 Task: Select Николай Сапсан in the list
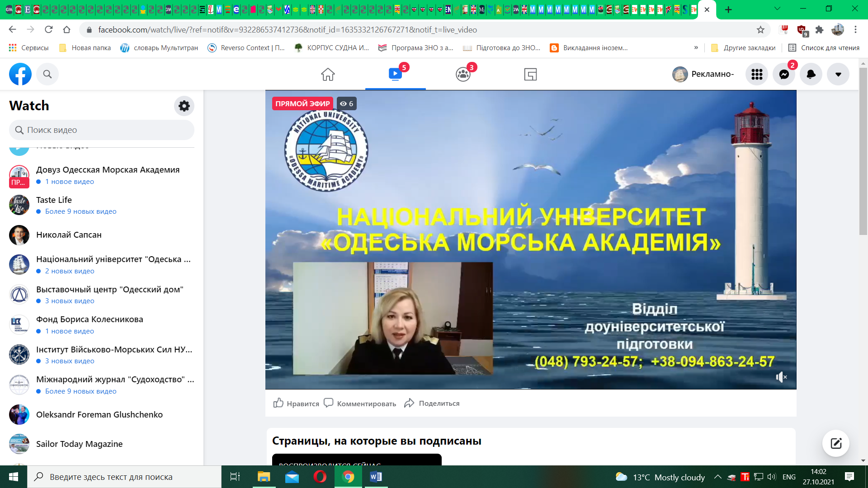coord(102,235)
